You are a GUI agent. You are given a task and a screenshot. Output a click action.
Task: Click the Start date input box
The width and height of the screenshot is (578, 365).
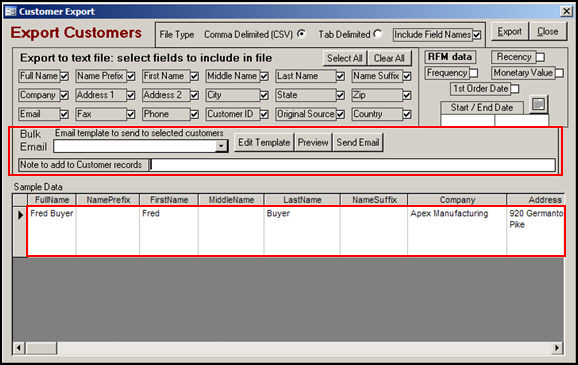467,120
